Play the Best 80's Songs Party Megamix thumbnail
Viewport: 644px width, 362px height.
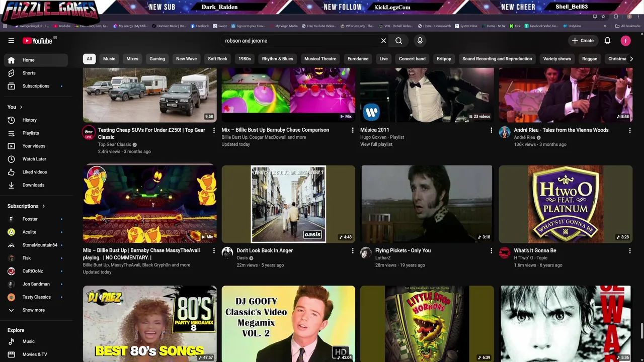(150, 324)
